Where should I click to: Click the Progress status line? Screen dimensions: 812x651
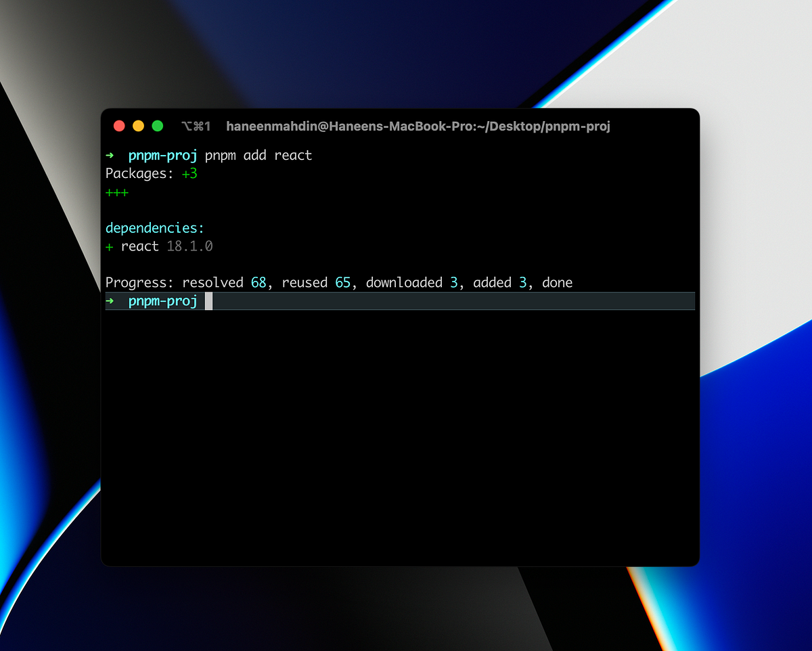[x=338, y=282]
